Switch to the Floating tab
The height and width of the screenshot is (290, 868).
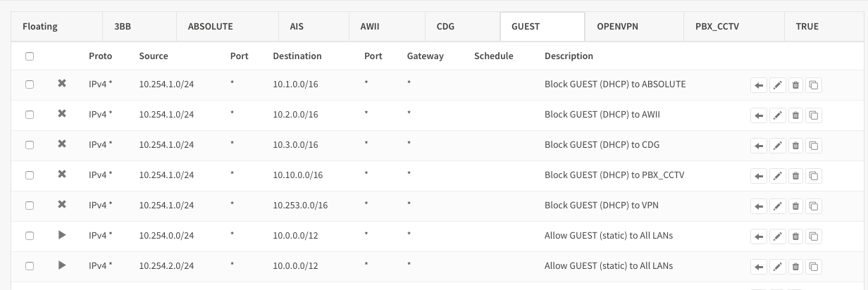40,27
